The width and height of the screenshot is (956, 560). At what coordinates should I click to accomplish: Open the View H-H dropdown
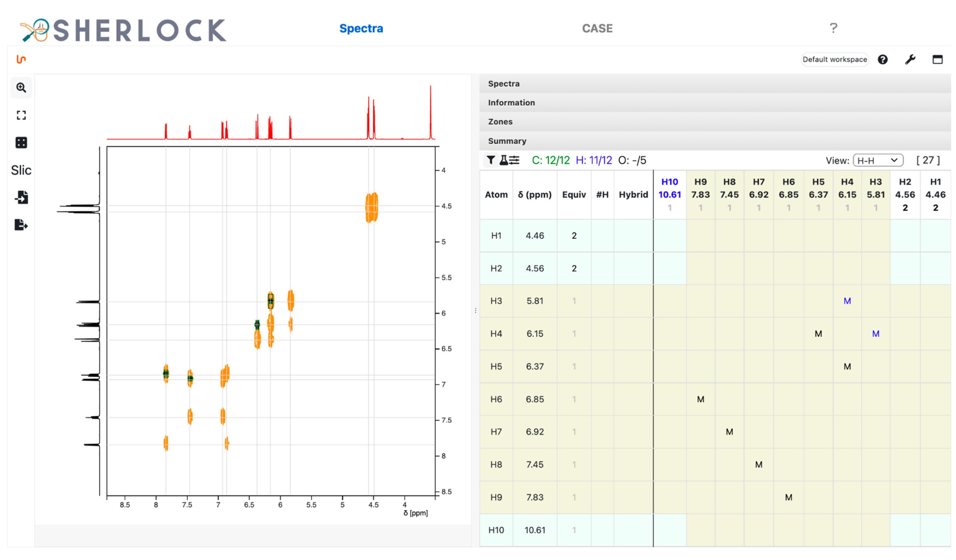[x=878, y=161]
